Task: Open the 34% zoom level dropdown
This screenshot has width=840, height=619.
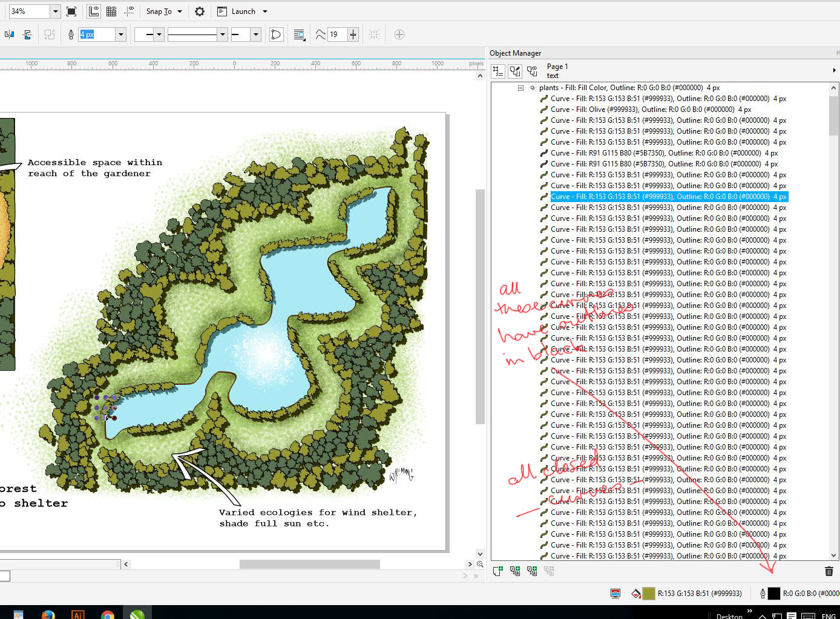Action: pyautogui.click(x=55, y=11)
